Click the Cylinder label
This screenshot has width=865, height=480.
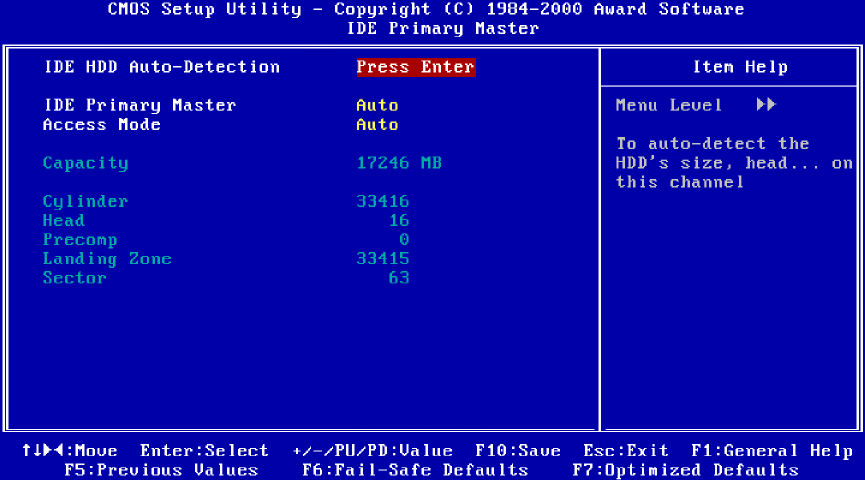(86, 201)
